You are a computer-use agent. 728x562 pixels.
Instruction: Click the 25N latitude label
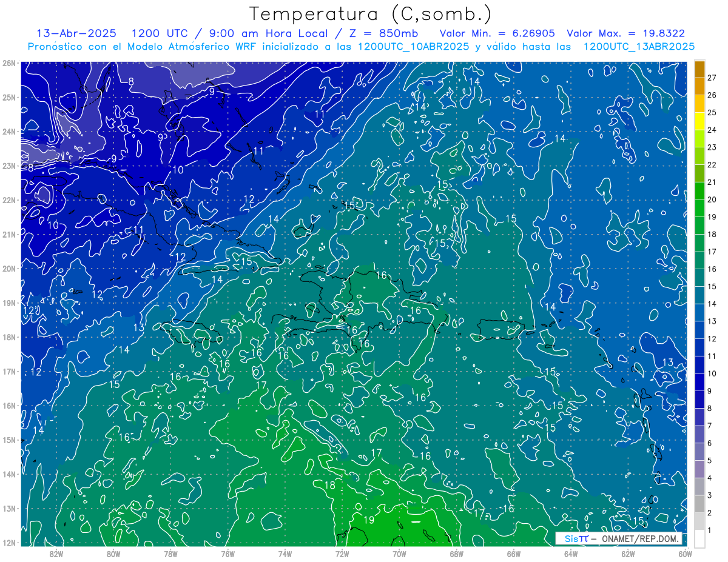(8, 97)
